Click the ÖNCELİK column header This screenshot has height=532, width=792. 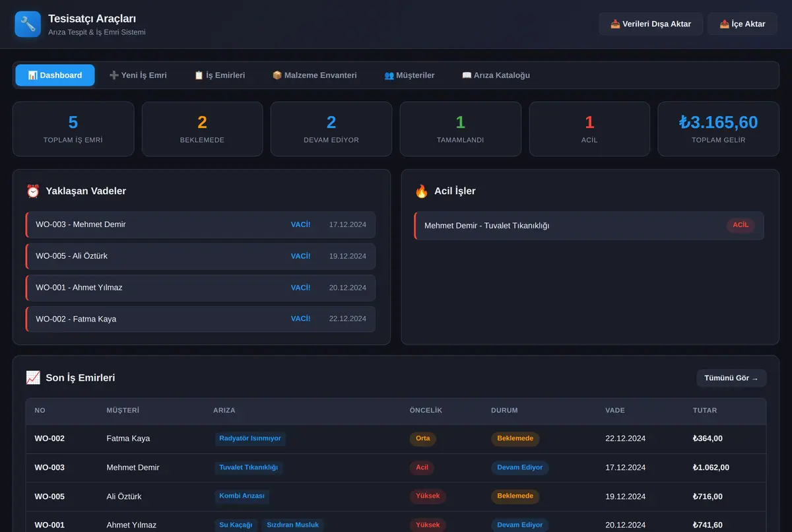click(426, 411)
